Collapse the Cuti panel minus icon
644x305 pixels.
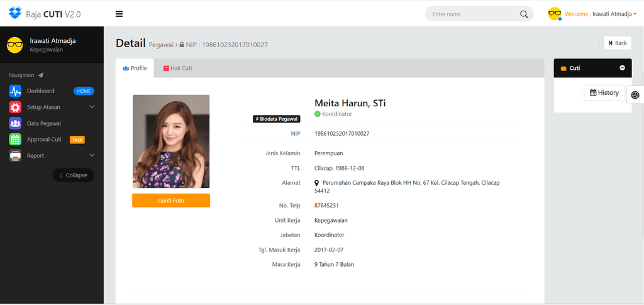[622, 68]
